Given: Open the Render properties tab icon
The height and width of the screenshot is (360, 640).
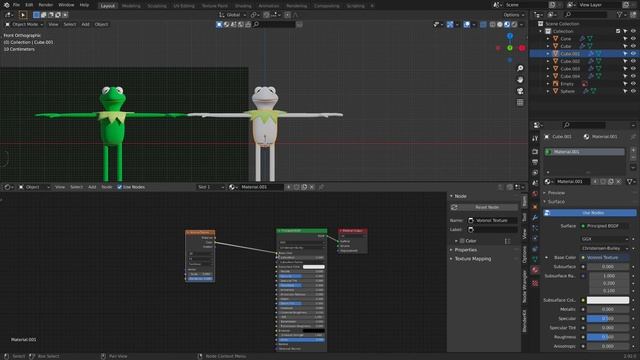Looking at the screenshot, I should coord(535,151).
